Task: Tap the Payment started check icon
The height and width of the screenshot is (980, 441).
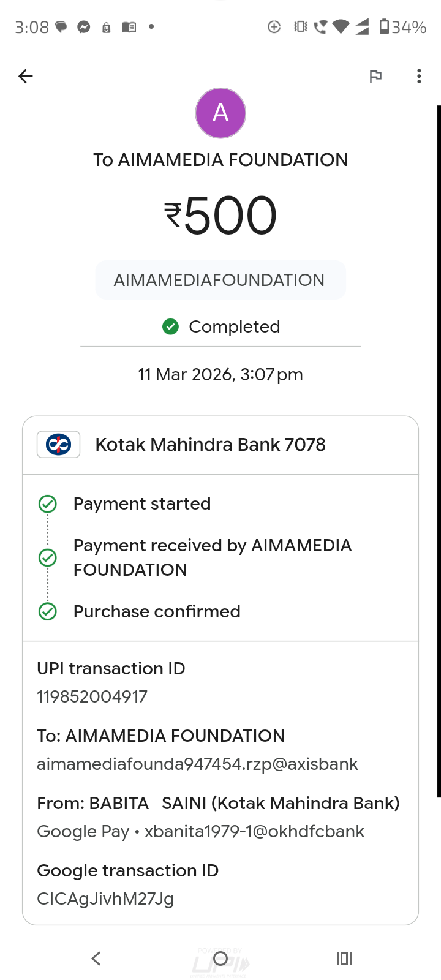Action: click(x=48, y=504)
